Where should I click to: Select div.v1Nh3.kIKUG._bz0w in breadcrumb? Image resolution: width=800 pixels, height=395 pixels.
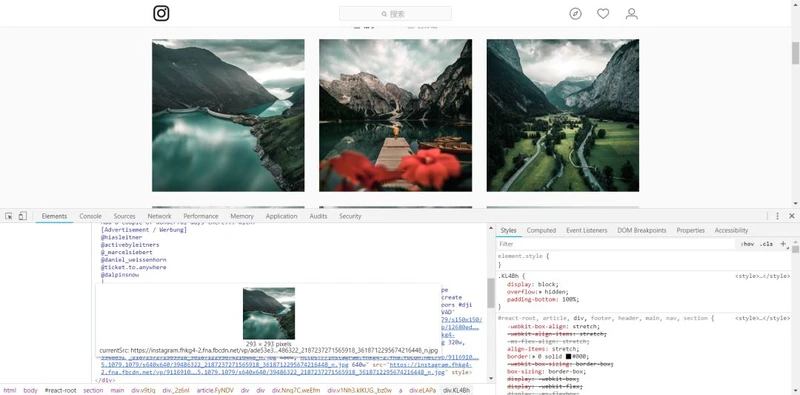pos(360,390)
